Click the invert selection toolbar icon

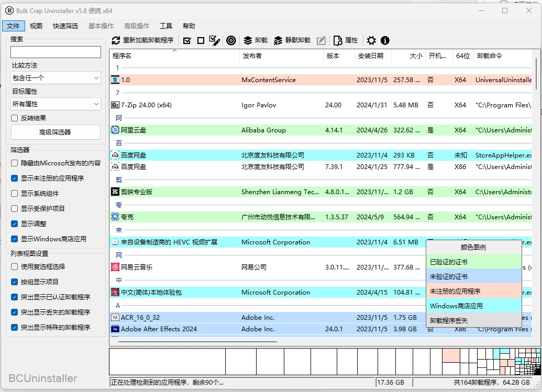pos(214,40)
